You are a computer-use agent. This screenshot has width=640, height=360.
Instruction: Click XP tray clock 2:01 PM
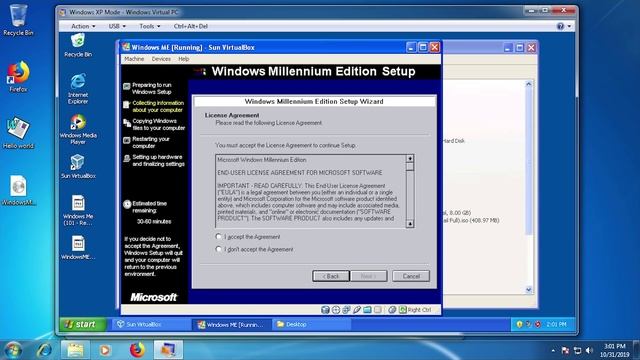[x=556, y=324]
